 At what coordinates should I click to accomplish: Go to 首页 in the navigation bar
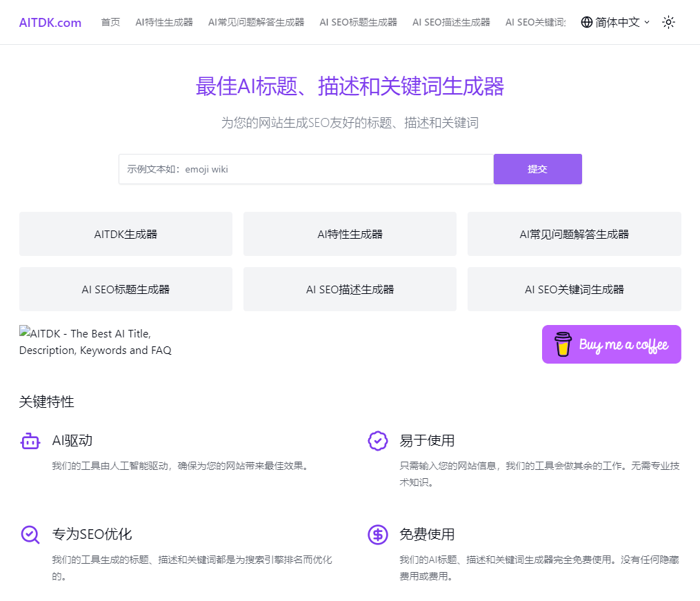(110, 22)
